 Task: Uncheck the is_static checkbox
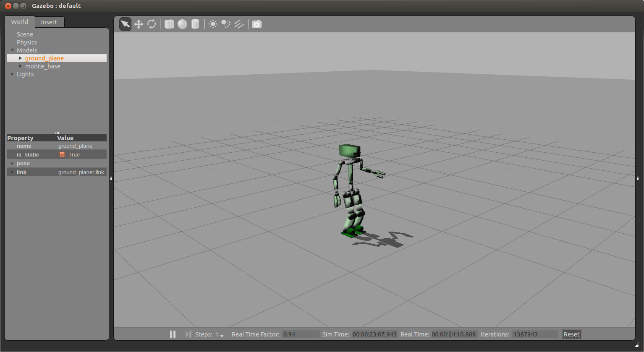[62, 155]
